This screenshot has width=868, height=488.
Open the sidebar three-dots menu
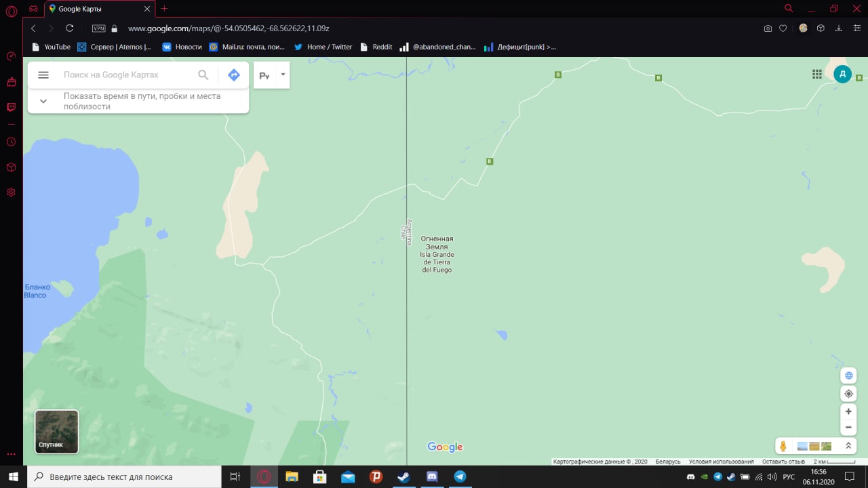[x=11, y=454]
